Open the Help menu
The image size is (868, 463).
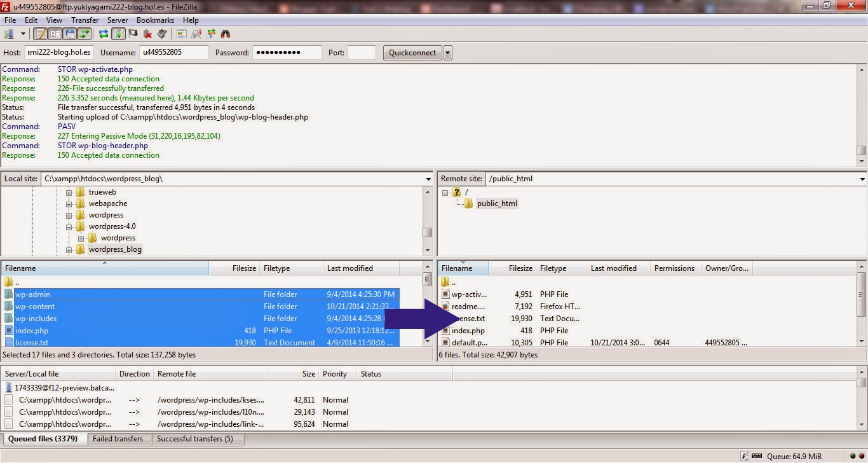191,20
